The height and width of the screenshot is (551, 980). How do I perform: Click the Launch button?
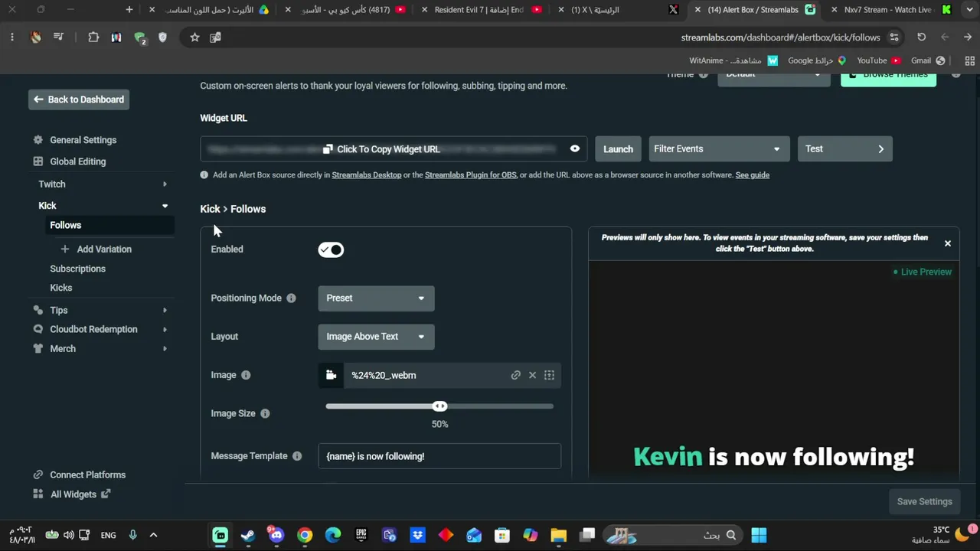click(x=618, y=149)
